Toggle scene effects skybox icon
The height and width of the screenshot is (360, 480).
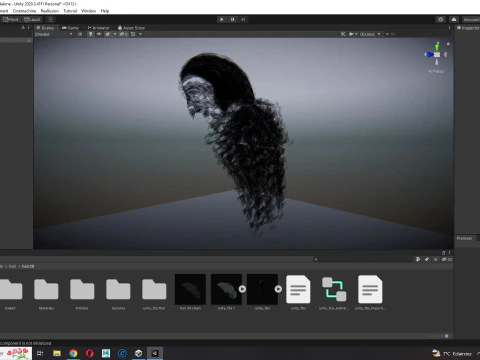108,34
